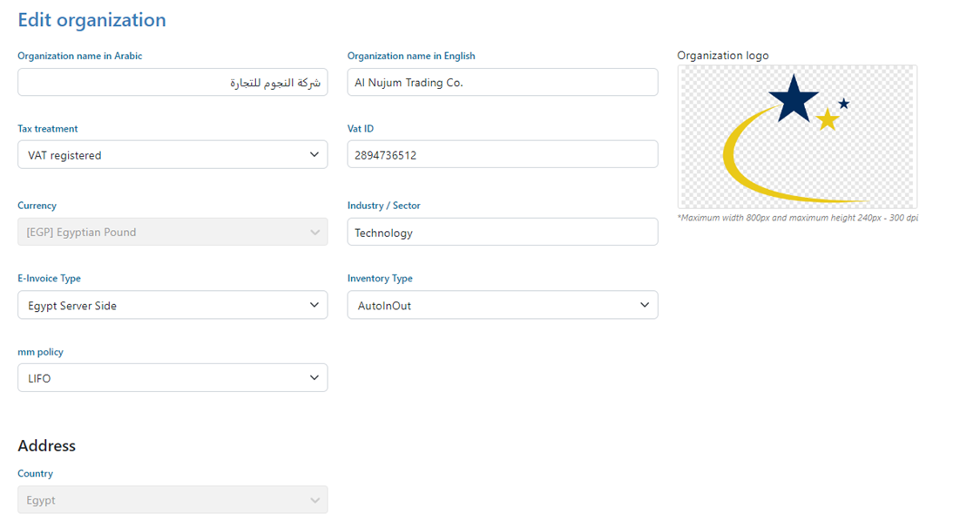980x528 pixels.
Task: Focus the Organization name in English input
Action: click(x=502, y=83)
